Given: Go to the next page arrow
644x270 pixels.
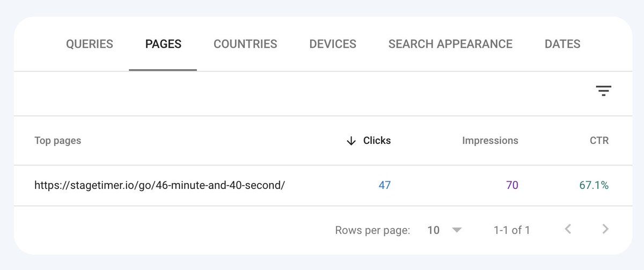Looking at the screenshot, I should (605, 230).
